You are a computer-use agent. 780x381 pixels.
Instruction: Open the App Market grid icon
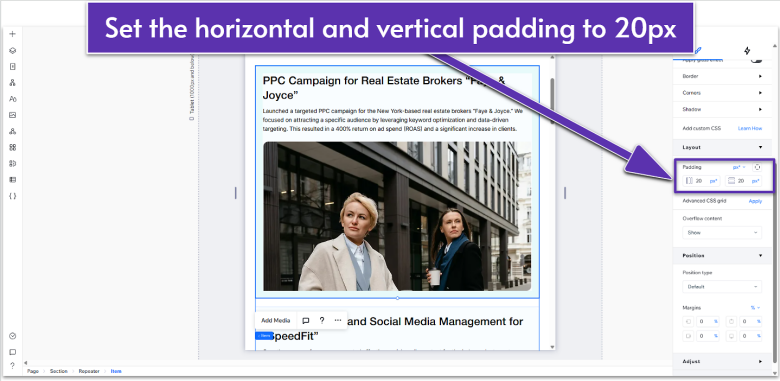13,147
